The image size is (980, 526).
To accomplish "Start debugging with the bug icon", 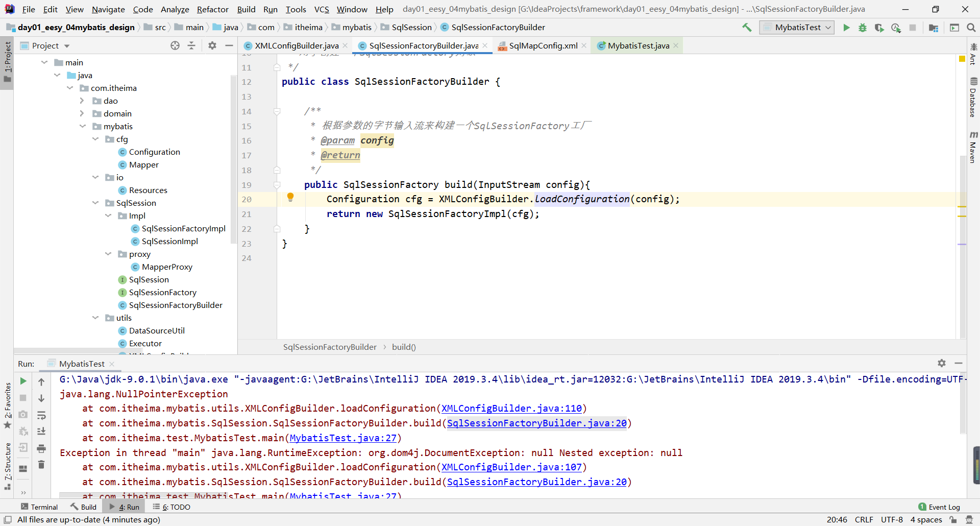I will point(863,28).
